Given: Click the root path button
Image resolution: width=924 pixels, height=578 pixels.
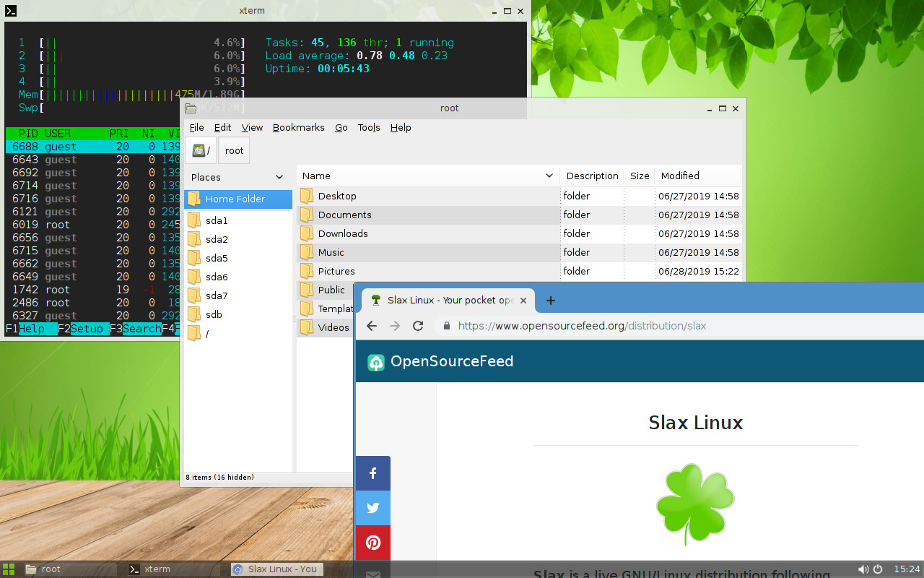Looking at the screenshot, I should [234, 151].
